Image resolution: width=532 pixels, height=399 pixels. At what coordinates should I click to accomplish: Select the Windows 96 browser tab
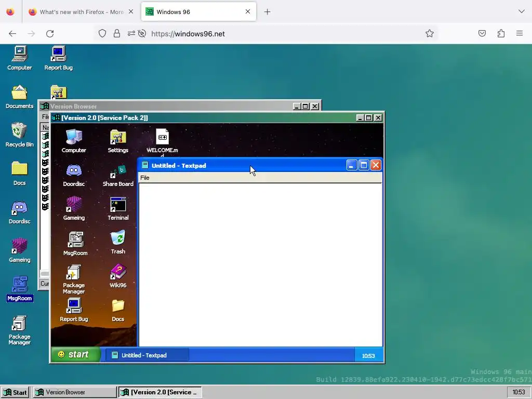pyautogui.click(x=198, y=12)
